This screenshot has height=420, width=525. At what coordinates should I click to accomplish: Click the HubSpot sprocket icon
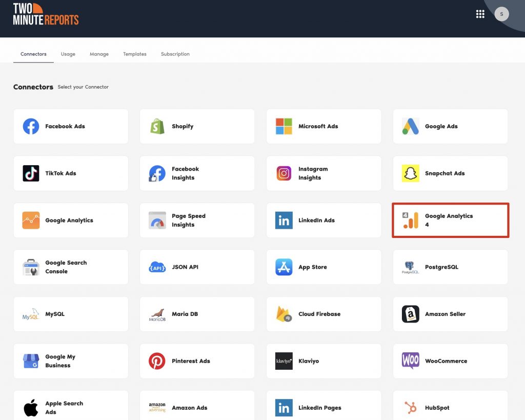point(410,408)
